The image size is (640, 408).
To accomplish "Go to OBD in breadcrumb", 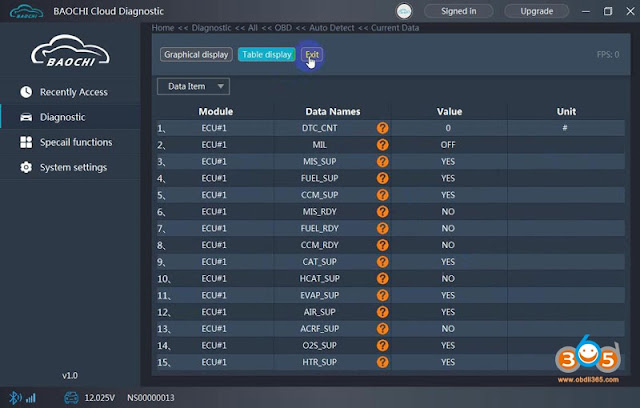I will click(283, 28).
